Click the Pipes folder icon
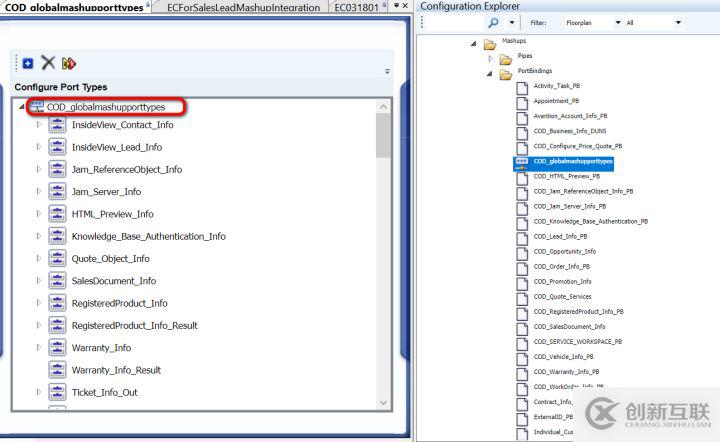The image size is (720, 442). (x=506, y=59)
